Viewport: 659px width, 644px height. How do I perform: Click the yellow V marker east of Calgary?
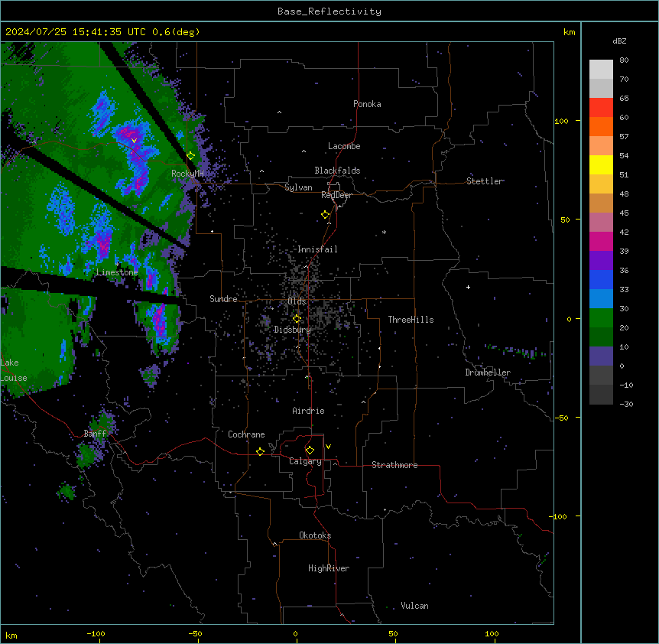pos(328,447)
